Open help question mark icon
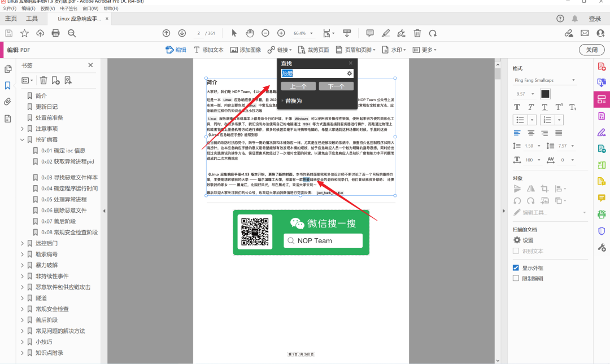The height and width of the screenshot is (364, 610). [560, 19]
